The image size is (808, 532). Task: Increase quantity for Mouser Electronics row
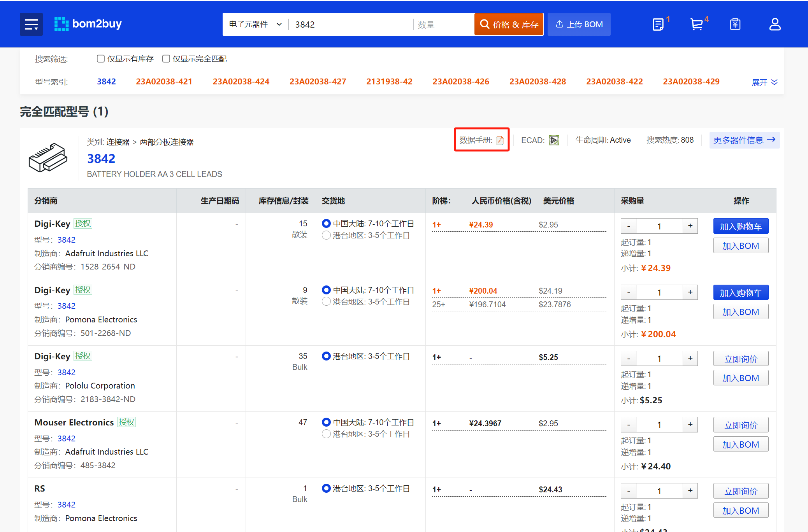tap(690, 424)
